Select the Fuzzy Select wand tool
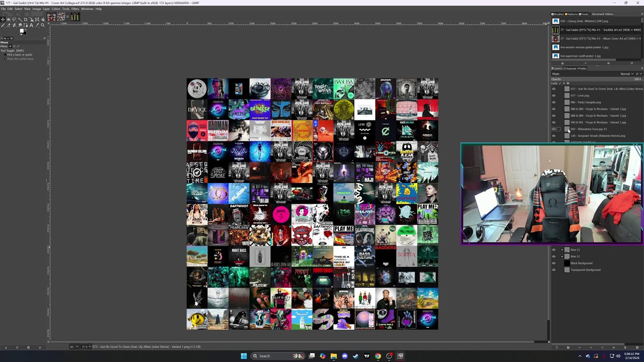The height and width of the screenshot is (362, 644). point(20,20)
